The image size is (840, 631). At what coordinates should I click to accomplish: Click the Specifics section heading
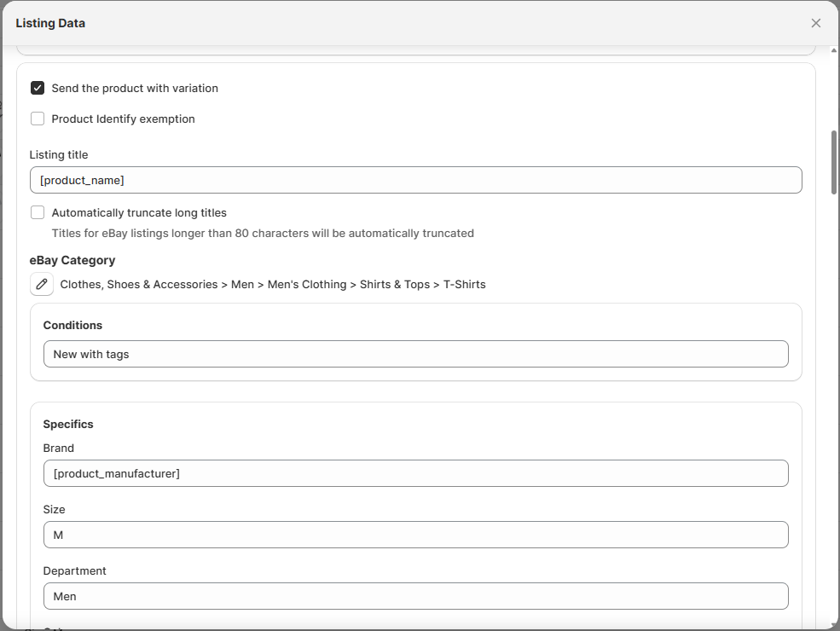(68, 424)
